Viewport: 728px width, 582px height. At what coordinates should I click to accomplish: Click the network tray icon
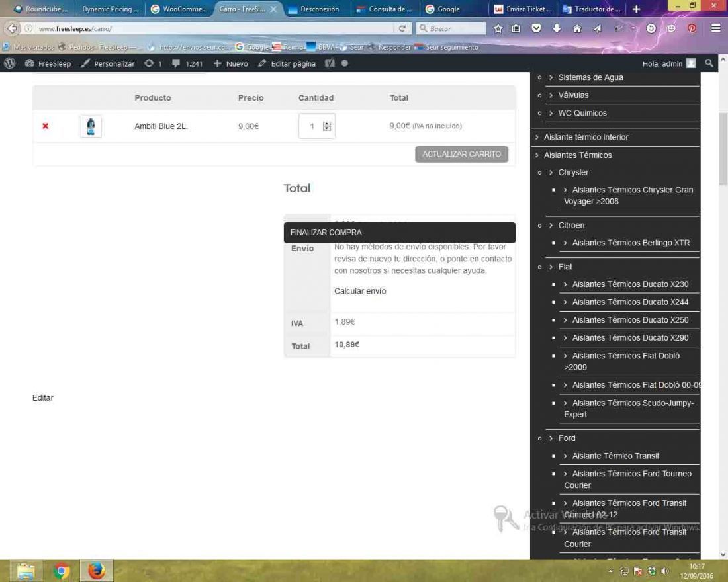tap(625, 571)
